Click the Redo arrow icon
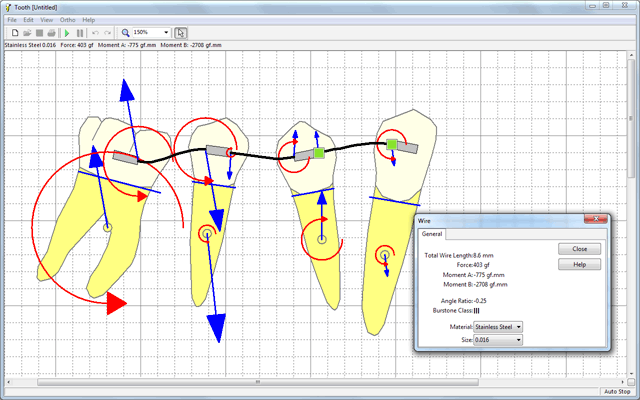The image size is (640, 400). pos(108,33)
